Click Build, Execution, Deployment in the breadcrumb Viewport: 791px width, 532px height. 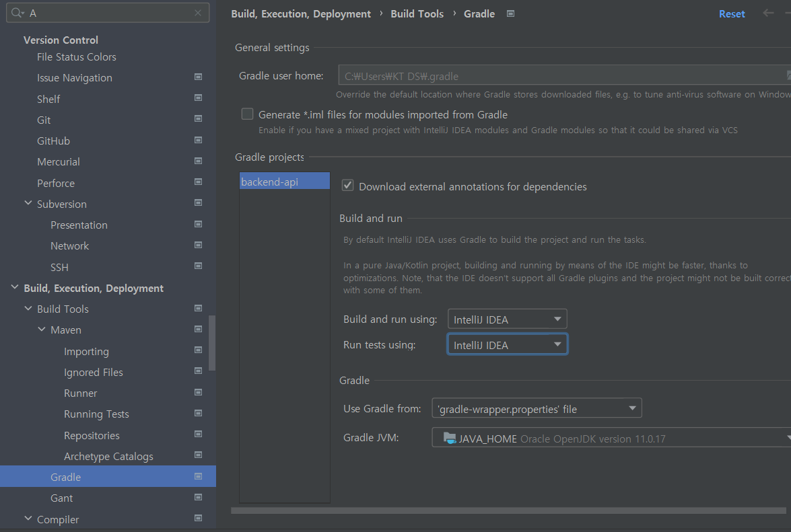[301, 14]
